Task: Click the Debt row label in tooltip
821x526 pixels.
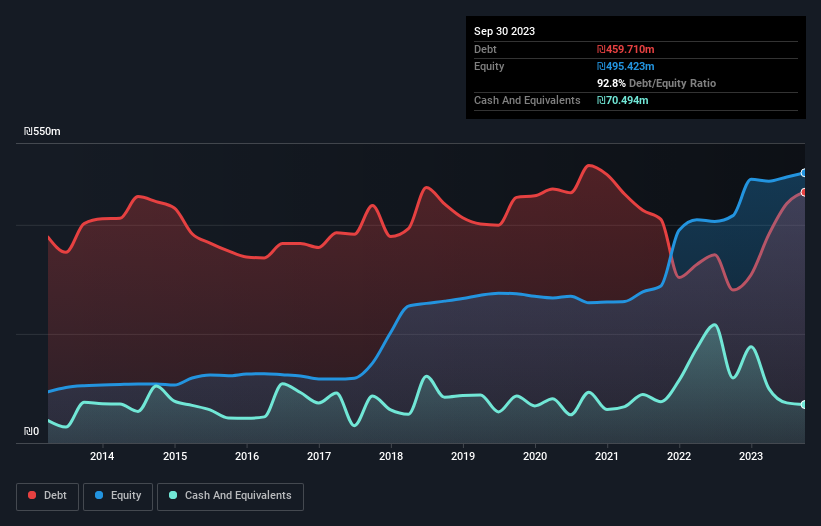Action: [485, 49]
